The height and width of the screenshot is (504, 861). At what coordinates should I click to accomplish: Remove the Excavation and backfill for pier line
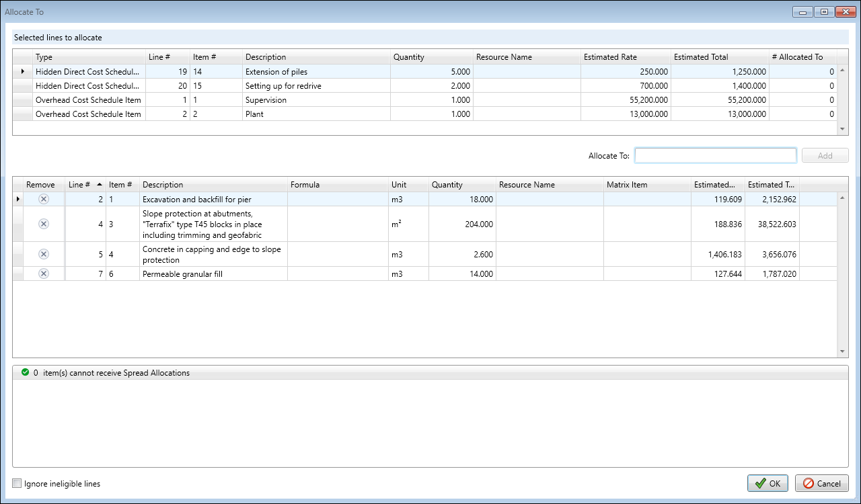pos(44,199)
